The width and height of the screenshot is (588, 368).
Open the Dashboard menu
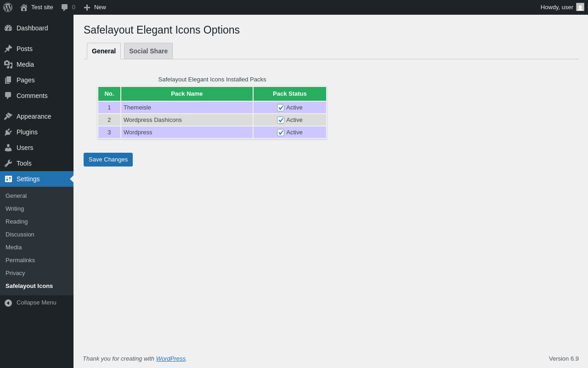(x=37, y=28)
